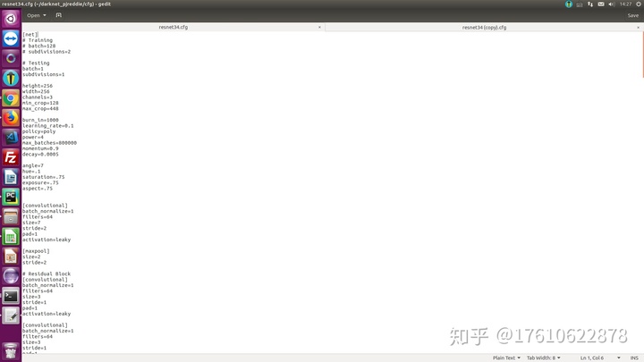The width and height of the screenshot is (644, 362).
Task: Click the [maxpool] section header line
Action: [x=36, y=251]
